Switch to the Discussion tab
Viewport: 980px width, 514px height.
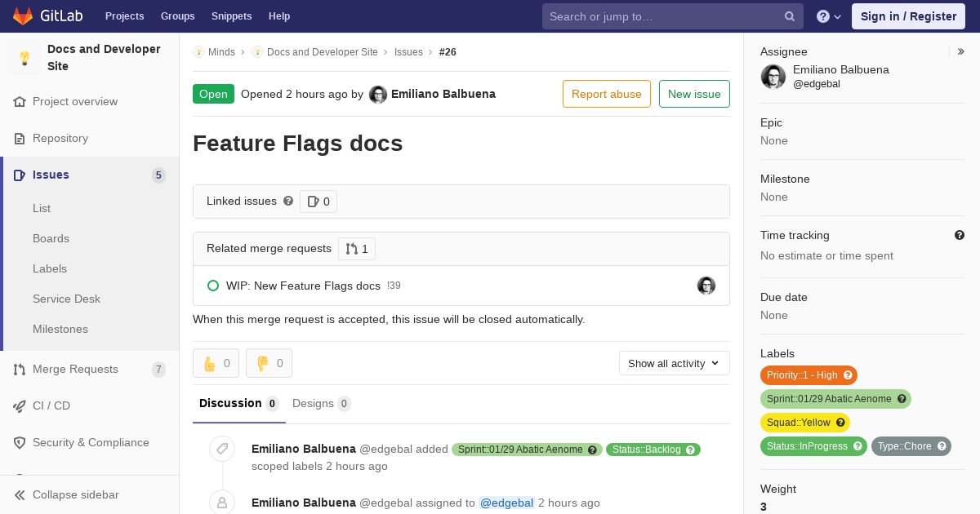pyautogui.click(x=239, y=403)
